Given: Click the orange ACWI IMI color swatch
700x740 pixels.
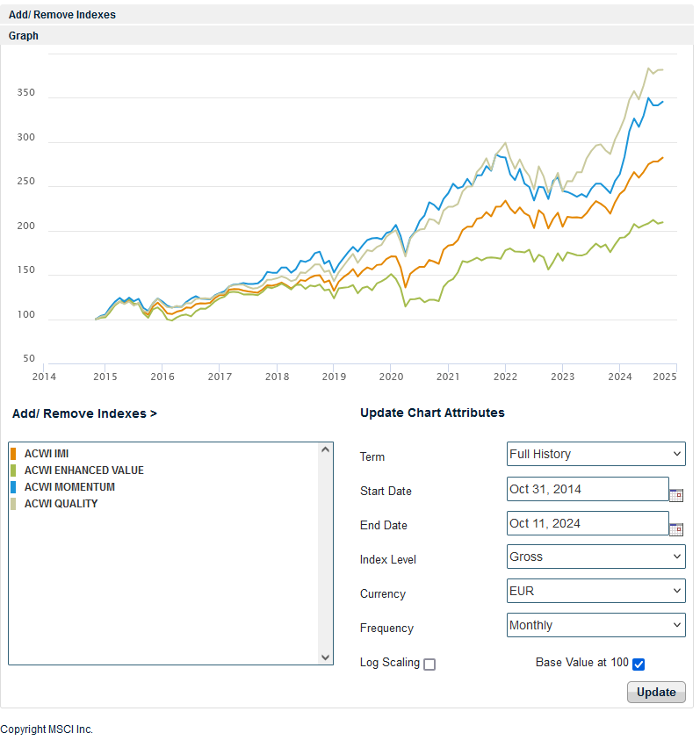Looking at the screenshot, I should pos(14,454).
